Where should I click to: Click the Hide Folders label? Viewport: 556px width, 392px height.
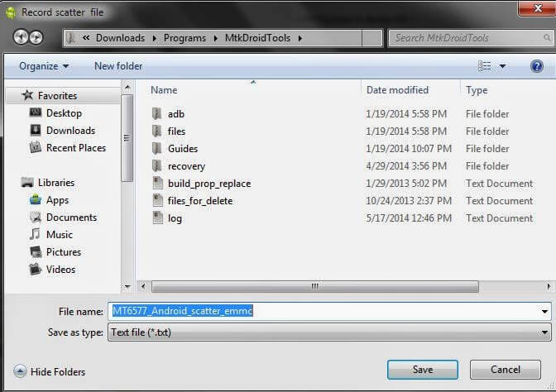click(58, 372)
